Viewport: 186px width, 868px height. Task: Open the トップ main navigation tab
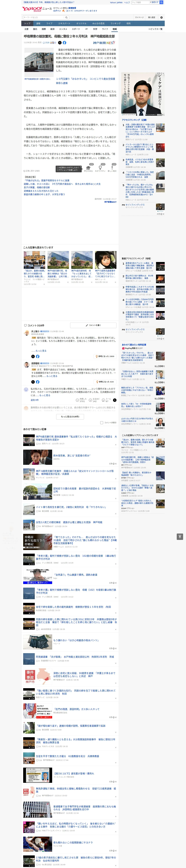tap(27, 24)
